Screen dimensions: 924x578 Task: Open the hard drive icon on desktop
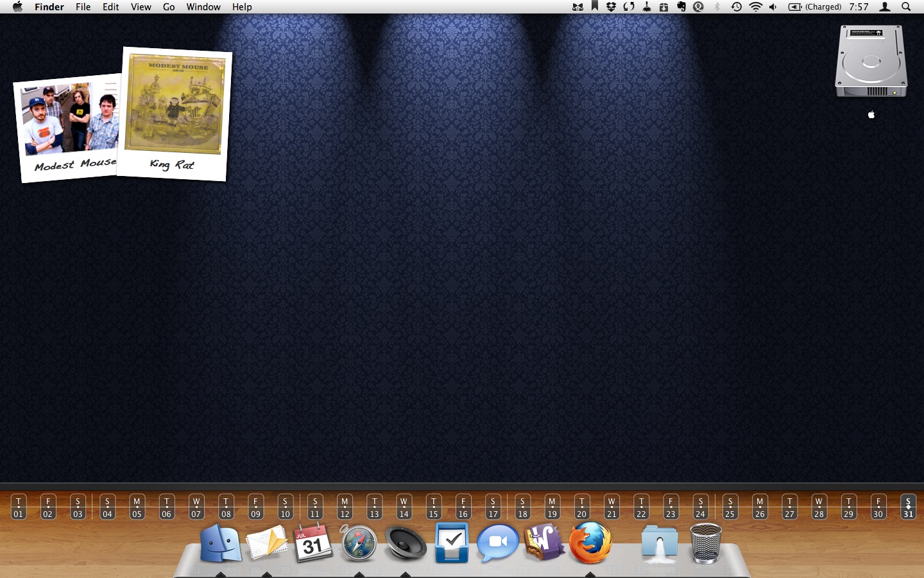click(871, 62)
